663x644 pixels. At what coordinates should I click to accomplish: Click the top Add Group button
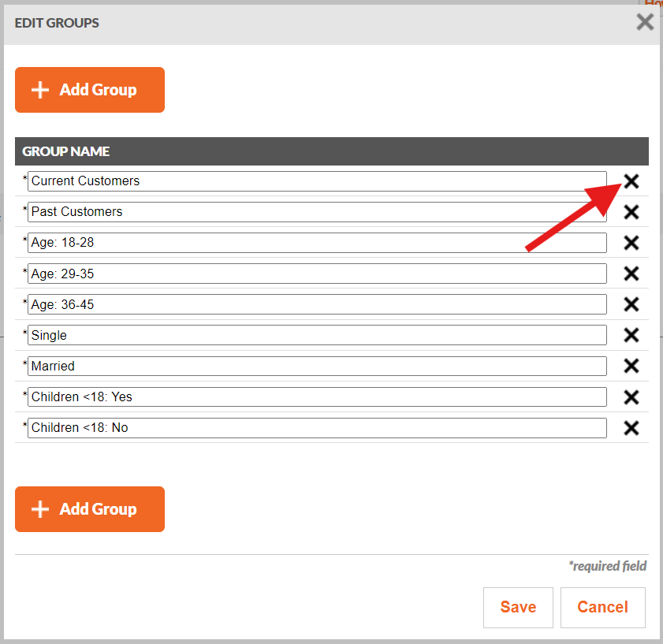pyautogui.click(x=90, y=90)
